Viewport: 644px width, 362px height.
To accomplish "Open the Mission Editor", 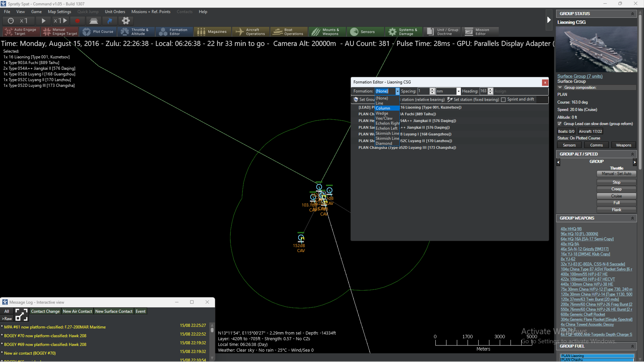I will (x=480, y=32).
